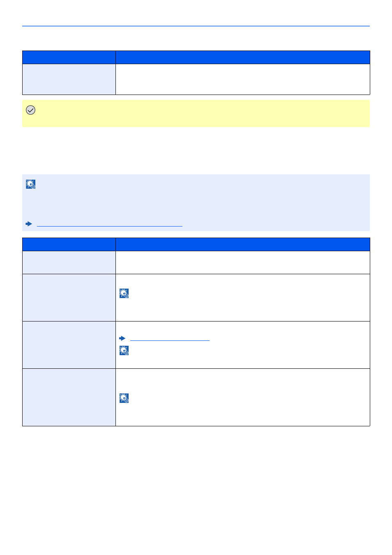Image resolution: width=392 pixels, height=555 pixels.
Task: Click the blue horizontal rule at the page top
Action: (x=196, y=26)
